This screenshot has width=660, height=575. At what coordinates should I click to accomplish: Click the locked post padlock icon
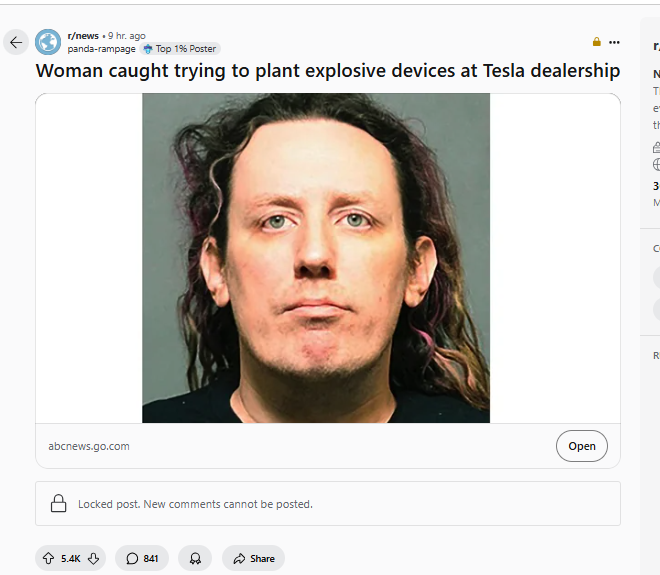[59, 503]
